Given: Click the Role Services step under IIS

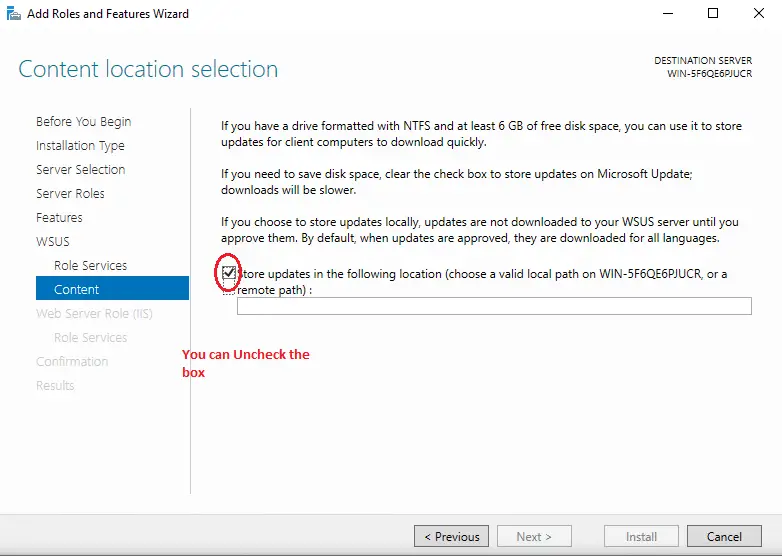Looking at the screenshot, I should tap(90, 338).
